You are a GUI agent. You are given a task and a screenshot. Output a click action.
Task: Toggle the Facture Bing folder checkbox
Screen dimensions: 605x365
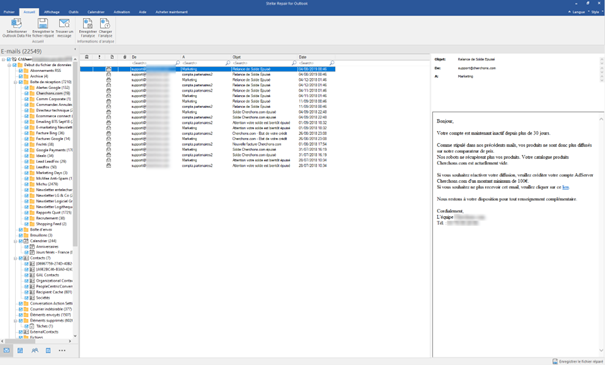[x=27, y=133]
